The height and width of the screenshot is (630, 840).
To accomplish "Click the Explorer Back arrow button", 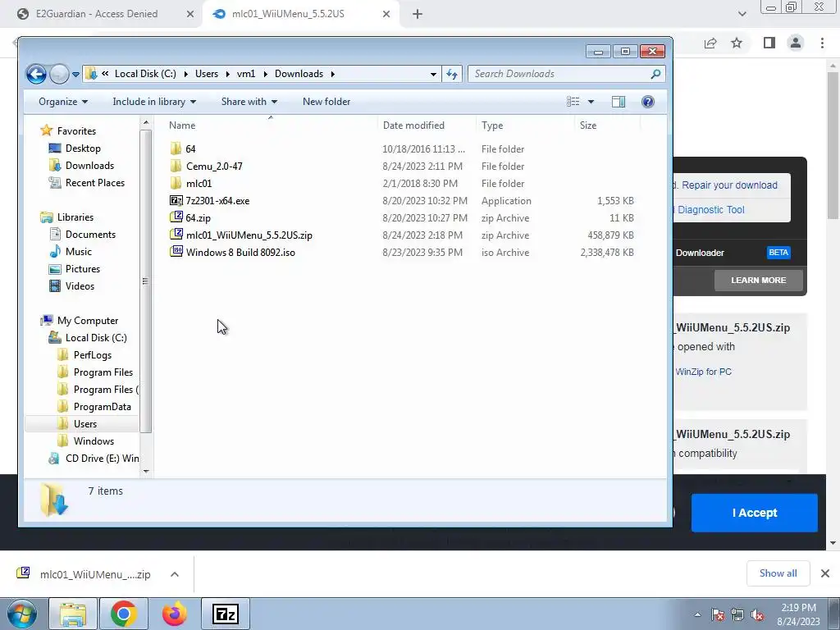I will (36, 74).
